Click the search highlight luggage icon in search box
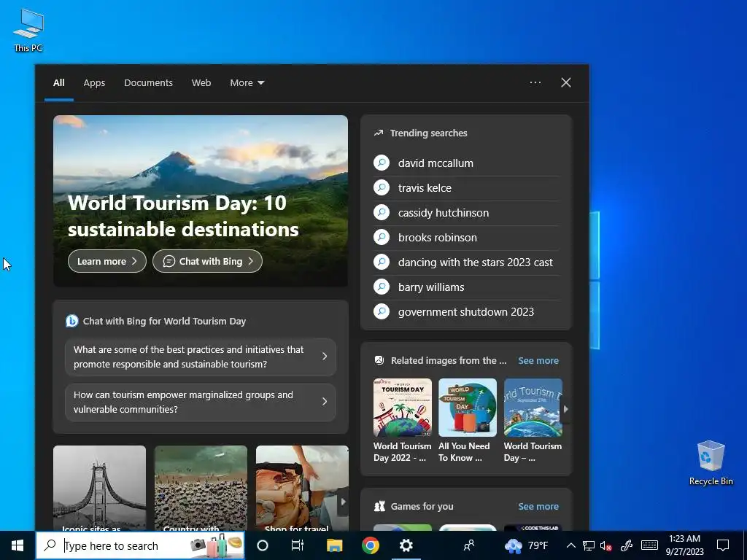 (216, 545)
